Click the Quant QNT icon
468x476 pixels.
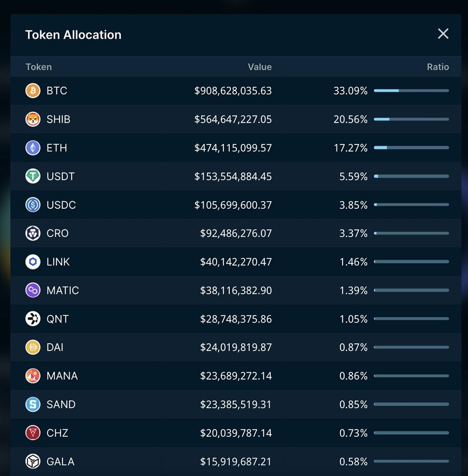33,319
